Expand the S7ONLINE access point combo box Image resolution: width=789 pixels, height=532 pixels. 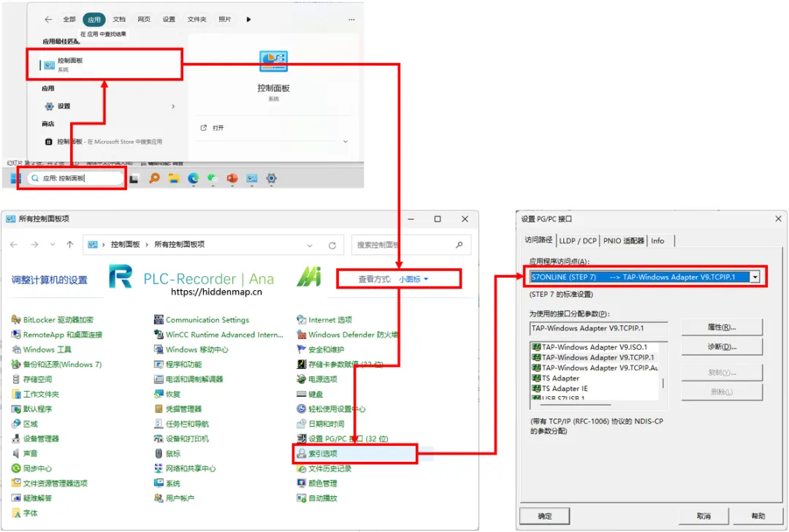755,277
